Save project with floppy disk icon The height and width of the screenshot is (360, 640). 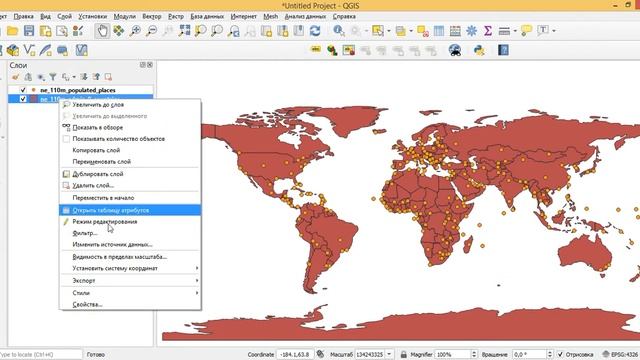point(29,31)
